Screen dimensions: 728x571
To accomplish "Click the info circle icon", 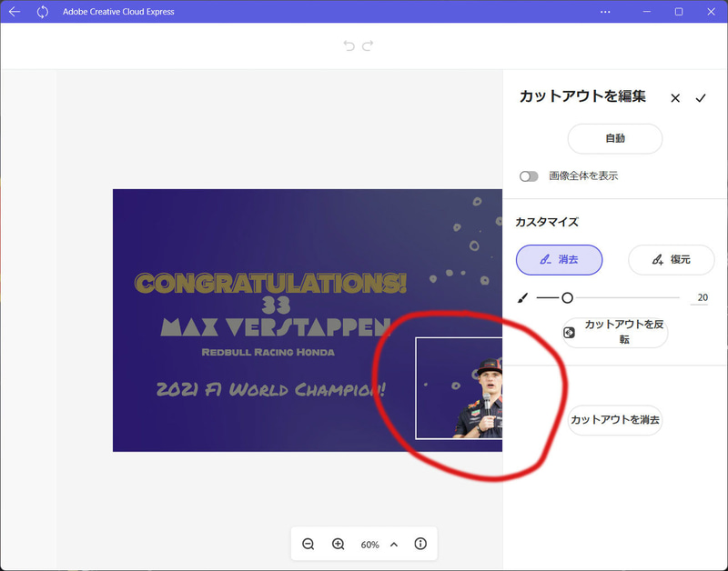I will click(420, 543).
